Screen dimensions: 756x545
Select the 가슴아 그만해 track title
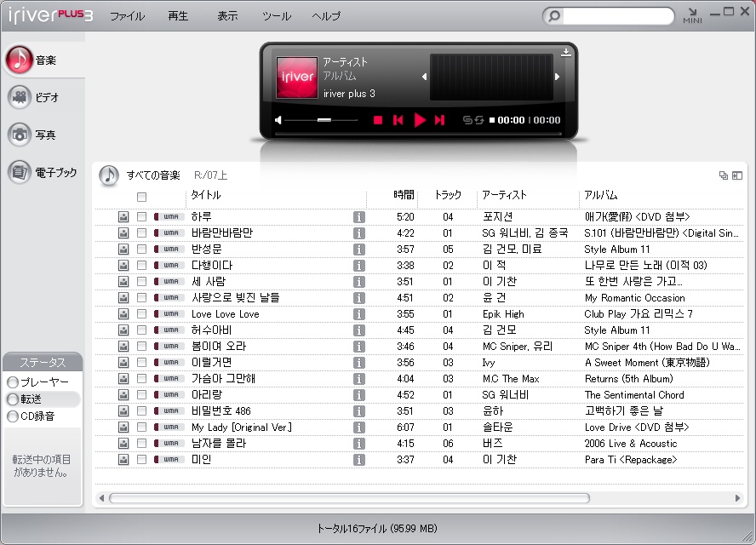[x=223, y=379]
